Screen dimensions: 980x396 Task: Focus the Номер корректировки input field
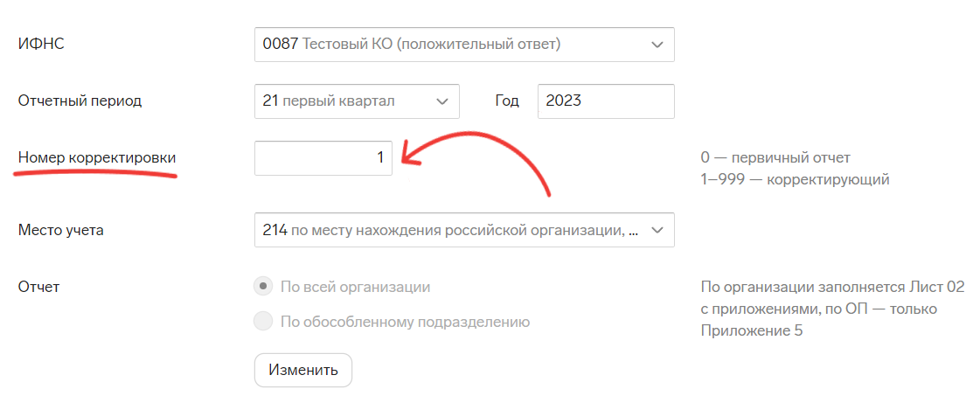click(323, 157)
